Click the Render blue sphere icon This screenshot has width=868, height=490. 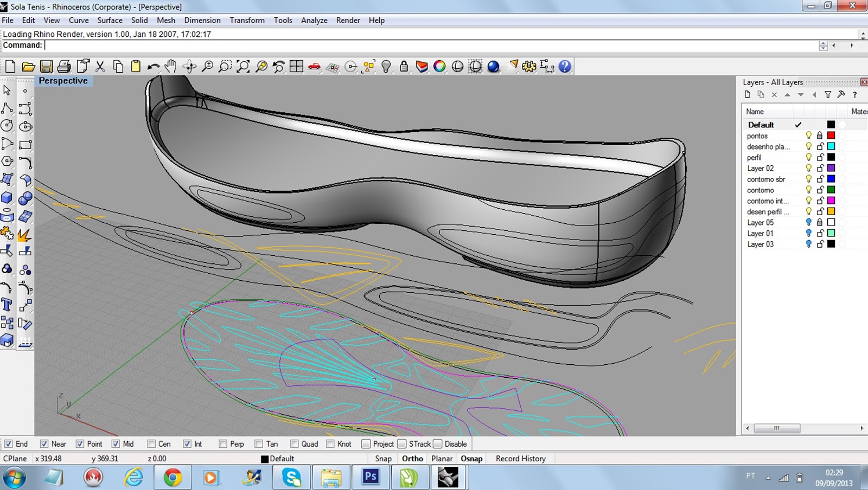click(493, 67)
